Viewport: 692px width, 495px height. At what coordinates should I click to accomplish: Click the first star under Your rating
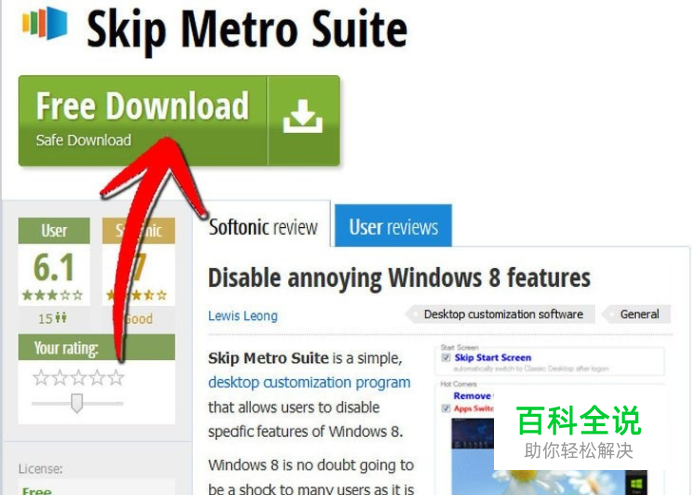coord(41,378)
